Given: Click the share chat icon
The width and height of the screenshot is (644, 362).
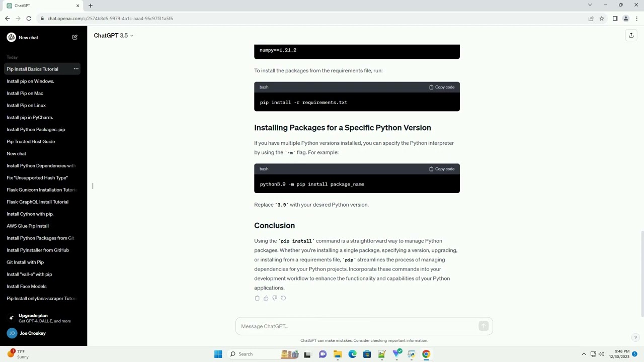Looking at the screenshot, I should (631, 35).
